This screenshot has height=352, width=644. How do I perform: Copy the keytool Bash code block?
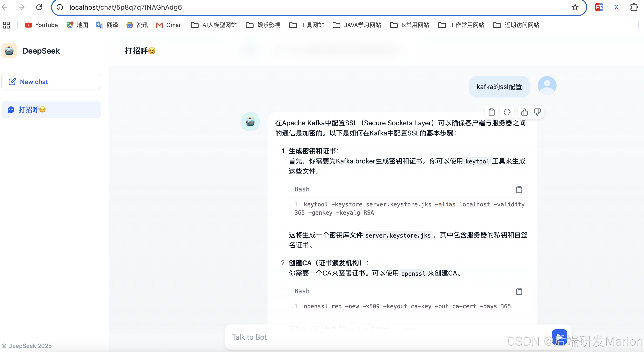[519, 190]
